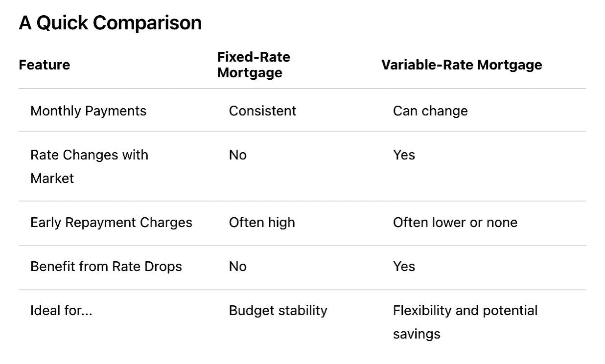Viewport: 605px width, 364px height.
Task: Click the 'Often lower or none' cell
Action: 455,223
